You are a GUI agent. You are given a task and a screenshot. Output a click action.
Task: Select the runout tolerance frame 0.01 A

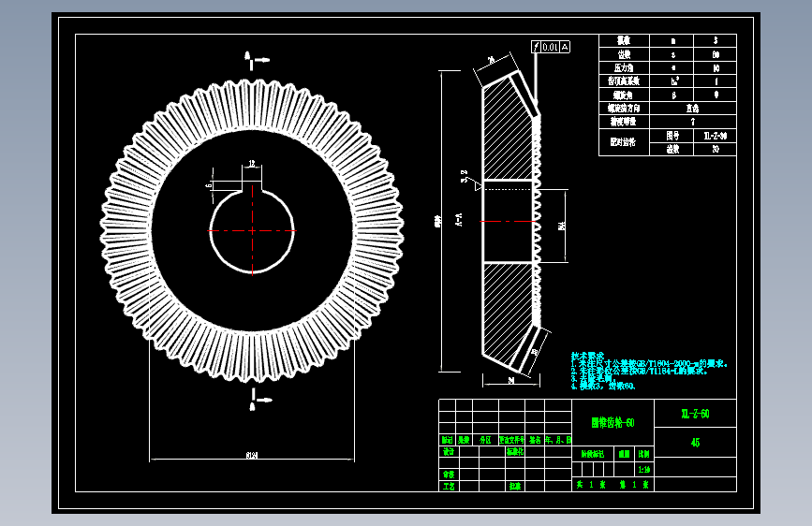551,47
